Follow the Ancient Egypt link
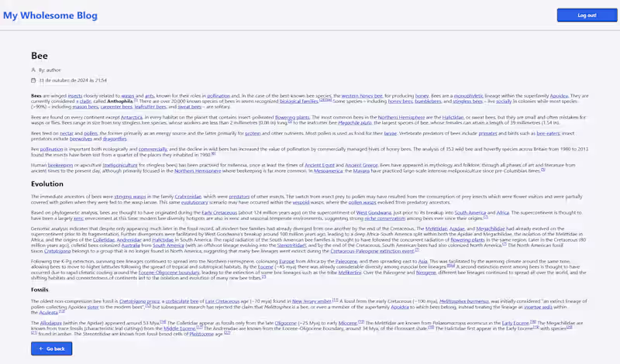Viewport: 620px width, 364px height. [319, 165]
